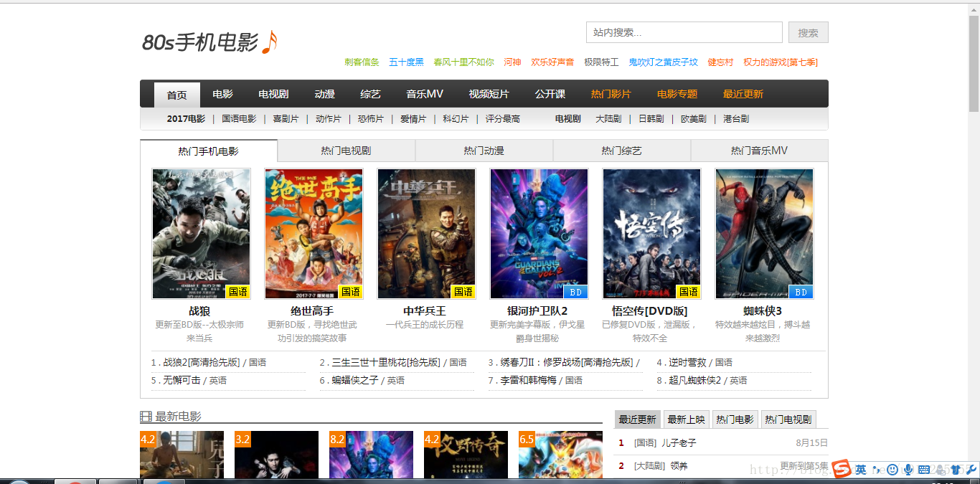The height and width of the screenshot is (484, 980).
Task: Open the 2017电影 sub-navigation link
Action: (186, 119)
